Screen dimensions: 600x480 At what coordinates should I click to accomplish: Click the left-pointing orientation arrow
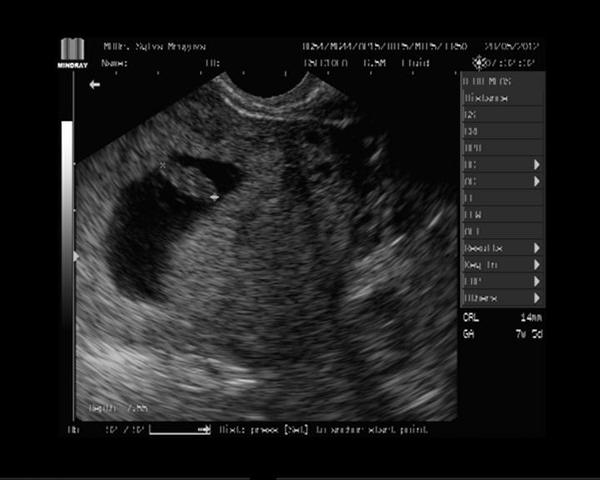pos(95,86)
